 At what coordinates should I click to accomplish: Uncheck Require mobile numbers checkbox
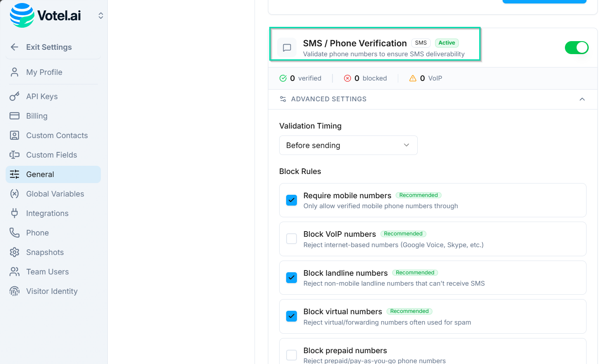(x=292, y=200)
